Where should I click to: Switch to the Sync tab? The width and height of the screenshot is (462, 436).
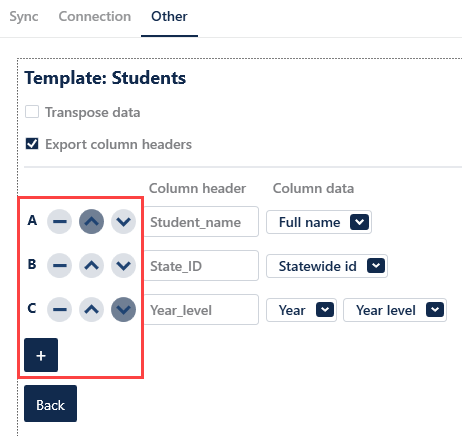(x=24, y=16)
